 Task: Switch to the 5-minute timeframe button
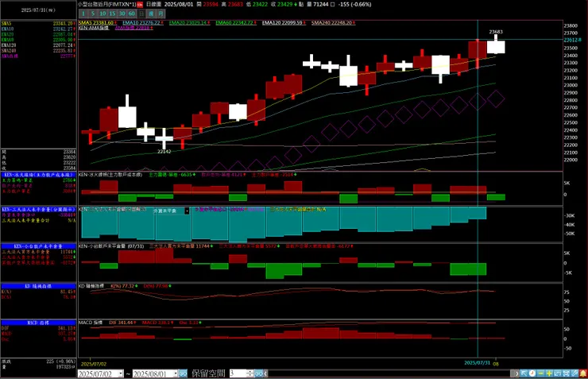[x=93, y=14]
